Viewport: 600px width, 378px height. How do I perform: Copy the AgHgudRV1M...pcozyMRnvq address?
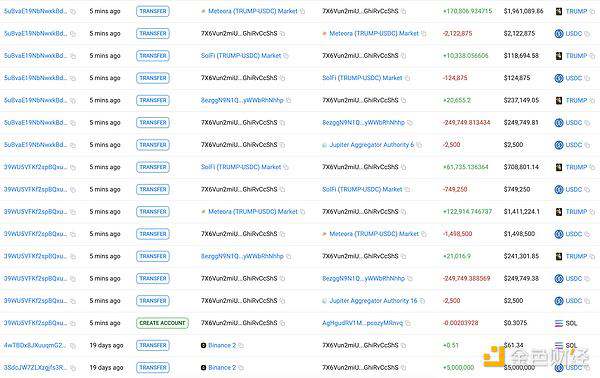click(x=408, y=323)
